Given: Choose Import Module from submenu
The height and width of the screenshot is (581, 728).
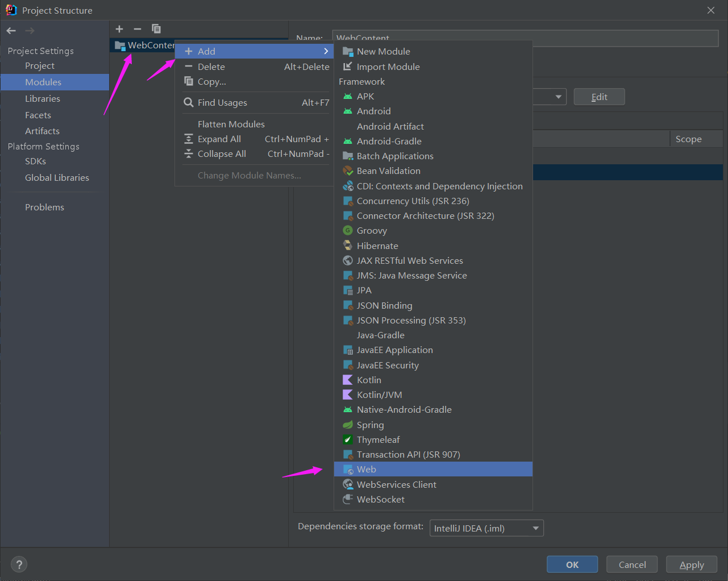Looking at the screenshot, I should (x=433, y=67).
